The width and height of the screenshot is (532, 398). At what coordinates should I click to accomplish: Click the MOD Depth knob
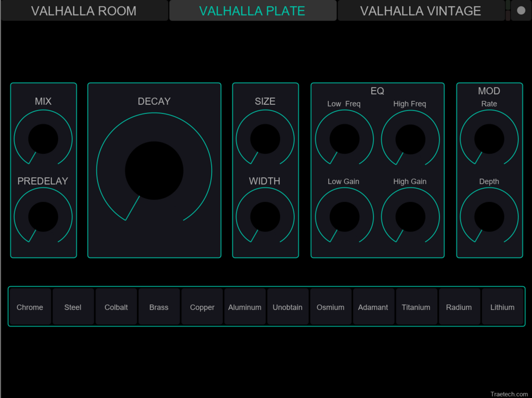pyautogui.click(x=489, y=217)
